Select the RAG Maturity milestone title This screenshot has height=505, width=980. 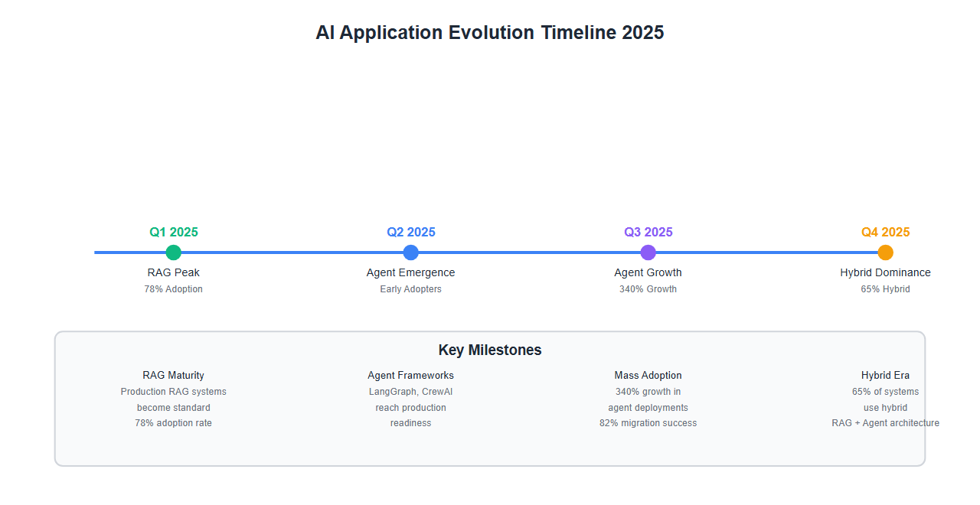click(x=174, y=376)
